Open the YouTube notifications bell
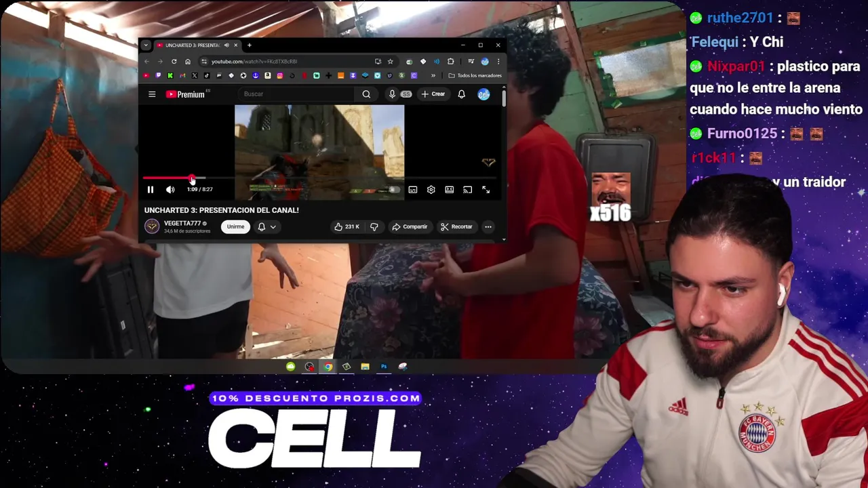The height and width of the screenshot is (488, 868). (461, 94)
